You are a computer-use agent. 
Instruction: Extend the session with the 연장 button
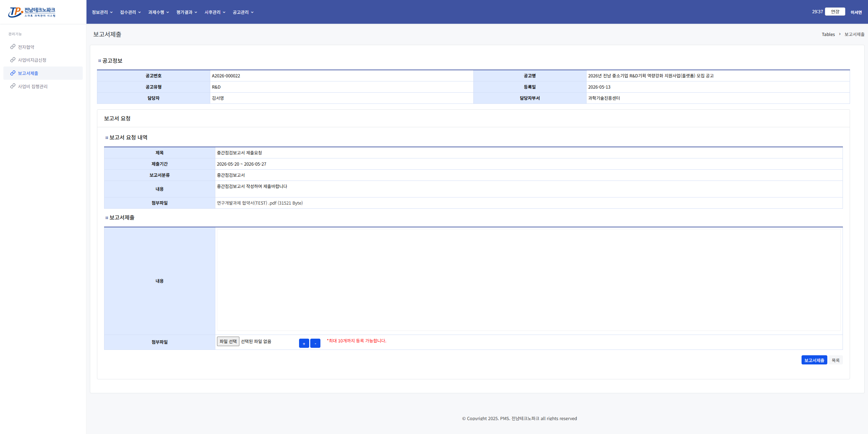(x=835, y=12)
